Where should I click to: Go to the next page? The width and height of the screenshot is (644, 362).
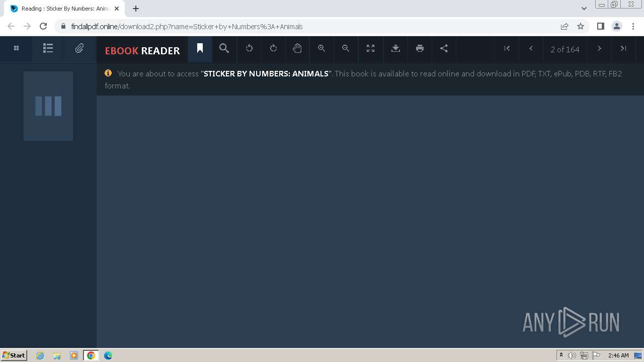(x=599, y=48)
